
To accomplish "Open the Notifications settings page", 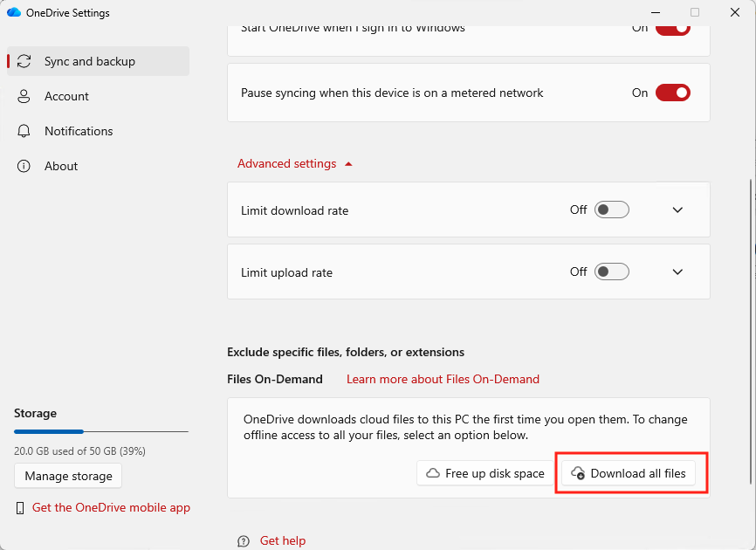I will click(79, 132).
